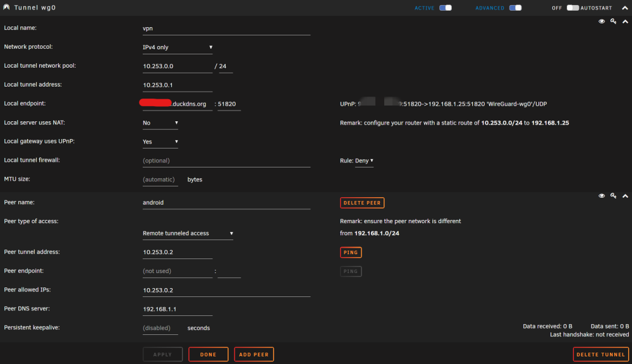Viewport: 632px width, 364px height.
Task: Click the tunnel key generation icon
Action: click(x=613, y=21)
